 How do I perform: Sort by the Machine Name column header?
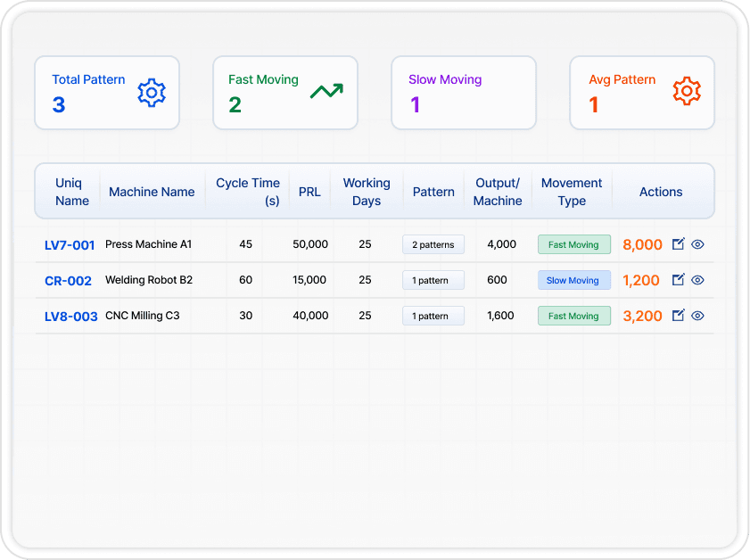152,192
